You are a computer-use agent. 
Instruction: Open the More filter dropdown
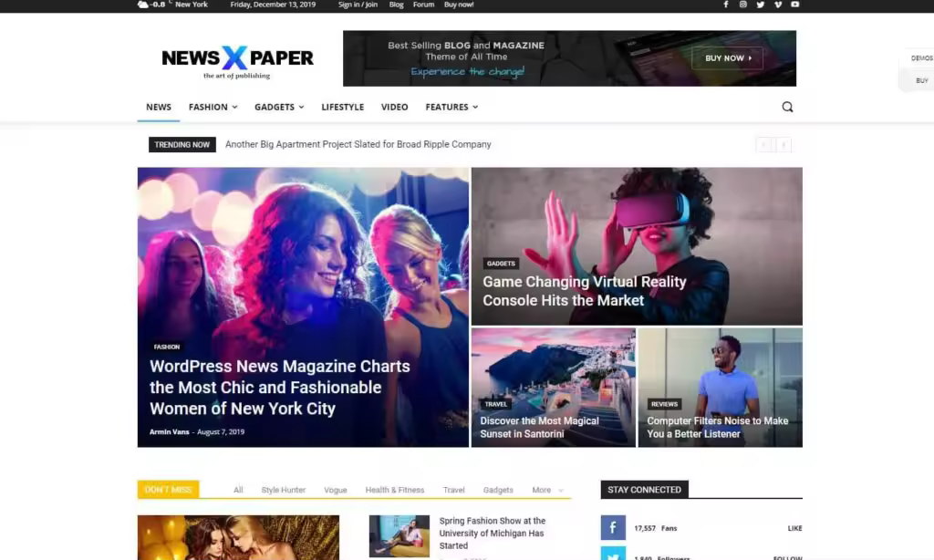[547, 490]
